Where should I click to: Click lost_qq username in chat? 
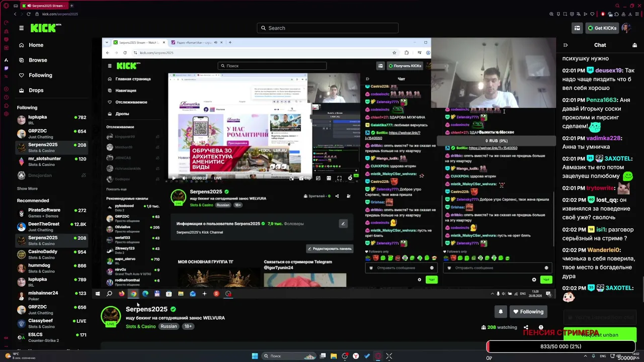point(607,200)
